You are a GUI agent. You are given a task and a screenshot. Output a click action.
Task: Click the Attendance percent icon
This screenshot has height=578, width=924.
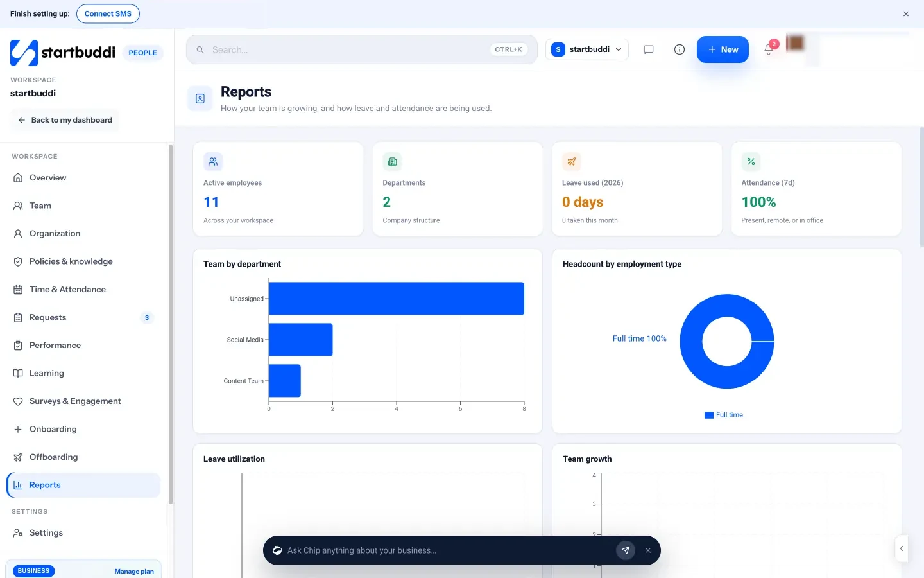tap(751, 162)
